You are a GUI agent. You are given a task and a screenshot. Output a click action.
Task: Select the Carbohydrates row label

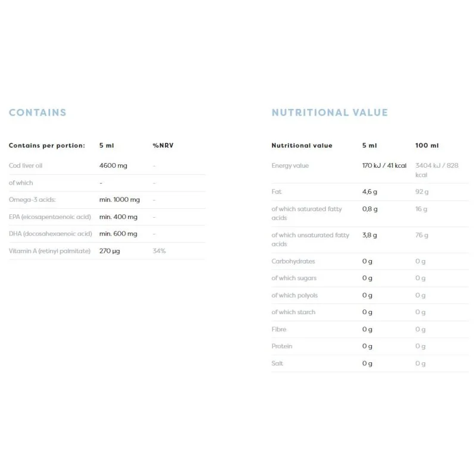293,261
